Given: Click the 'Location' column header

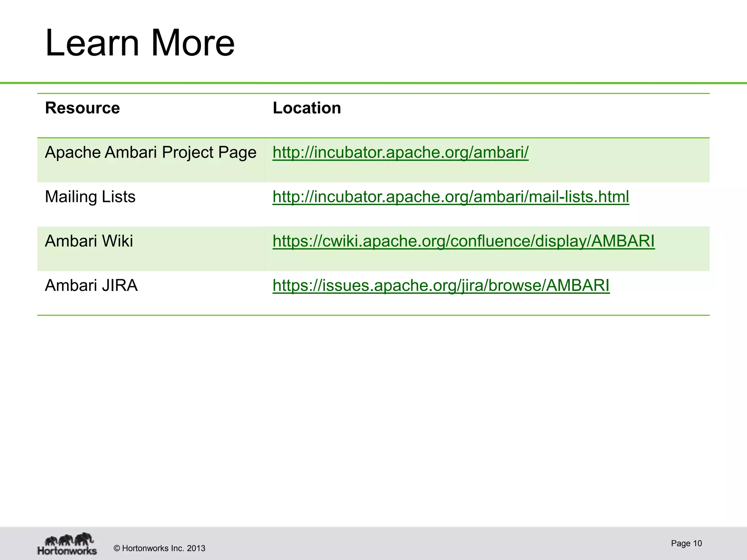Looking at the screenshot, I should [307, 108].
